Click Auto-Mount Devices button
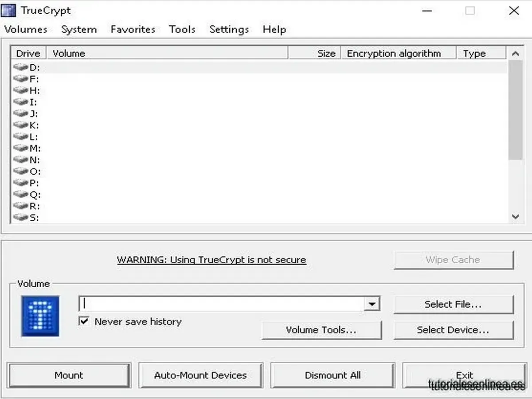The width and height of the screenshot is (532, 399). click(200, 375)
